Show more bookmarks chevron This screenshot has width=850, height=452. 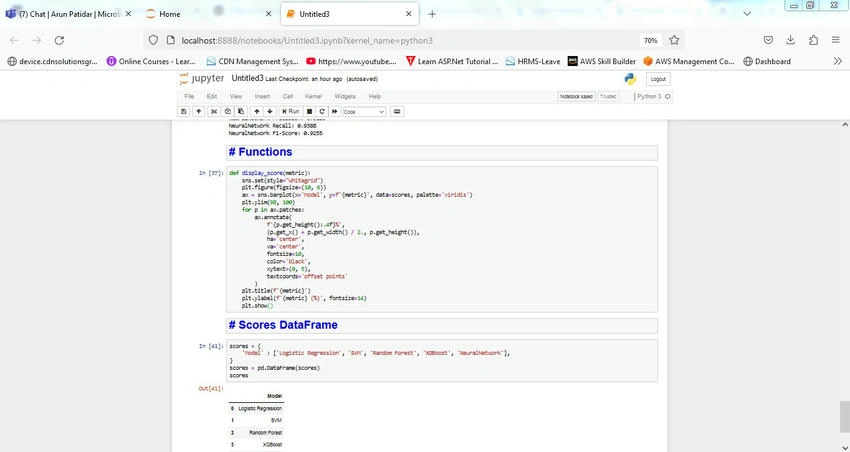(838, 61)
